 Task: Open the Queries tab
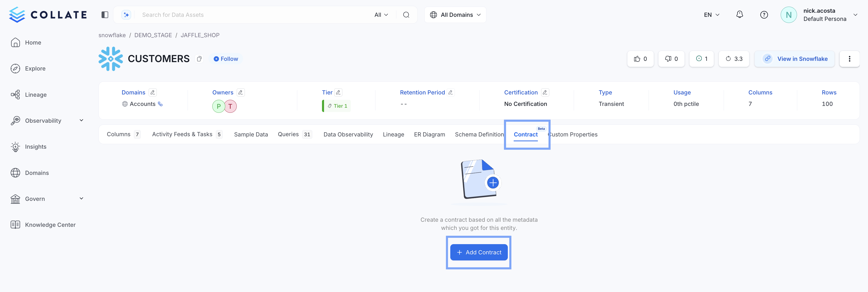(288, 134)
